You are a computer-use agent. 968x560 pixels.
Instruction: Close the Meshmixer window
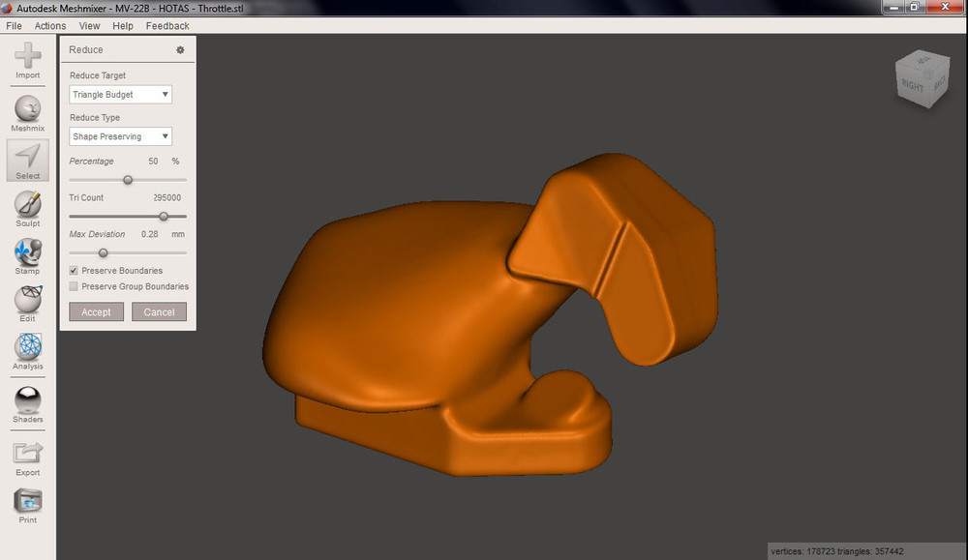pos(945,8)
